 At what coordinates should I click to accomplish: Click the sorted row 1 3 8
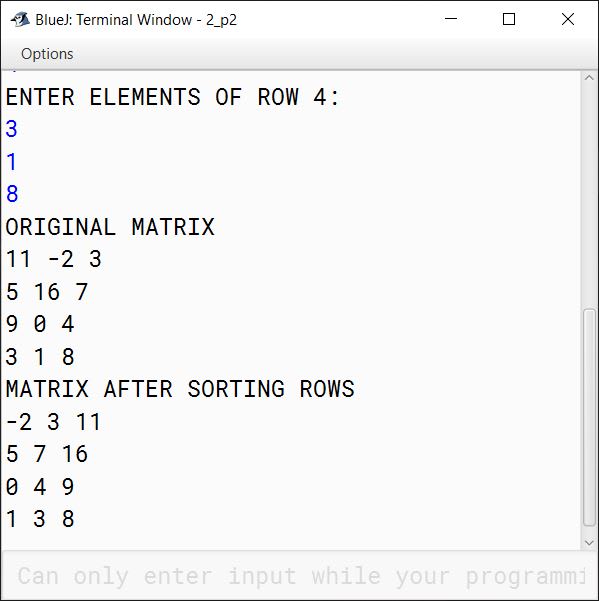click(x=40, y=519)
